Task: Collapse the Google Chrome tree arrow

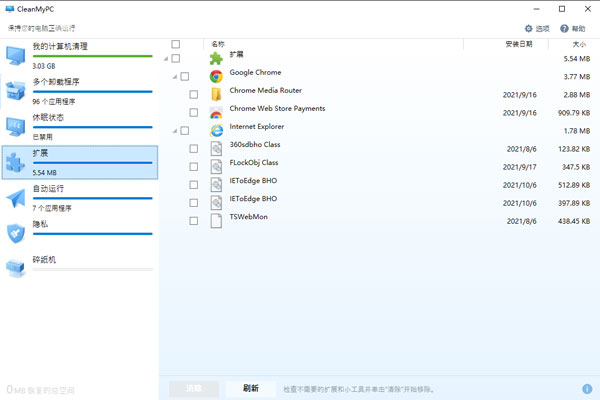Action: click(175, 77)
